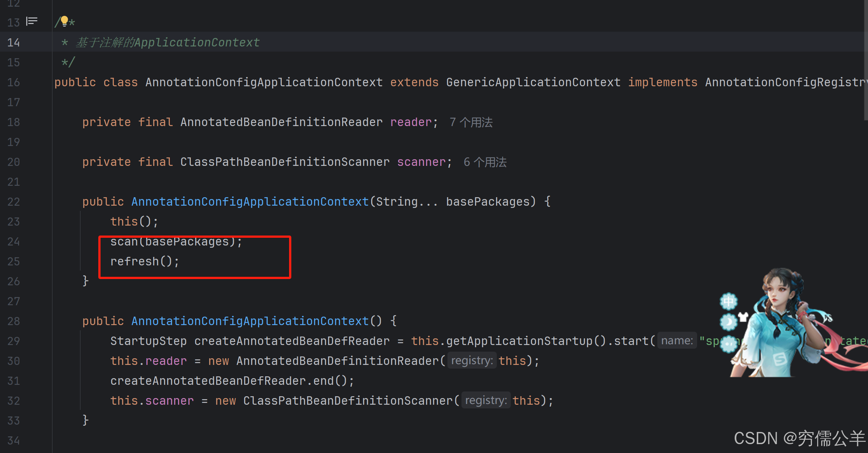This screenshot has width=868, height=453.
Task: Click the moon icon bubble on IME widget
Action: pyautogui.click(x=728, y=322)
